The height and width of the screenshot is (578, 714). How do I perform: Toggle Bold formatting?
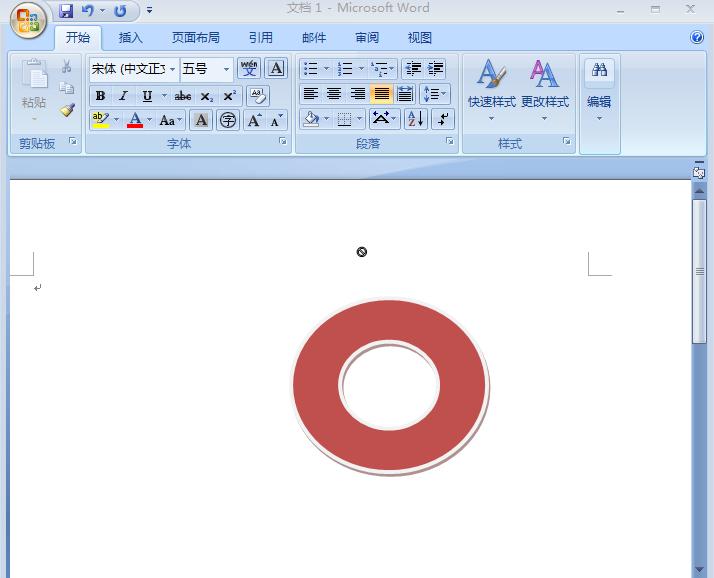(100, 96)
